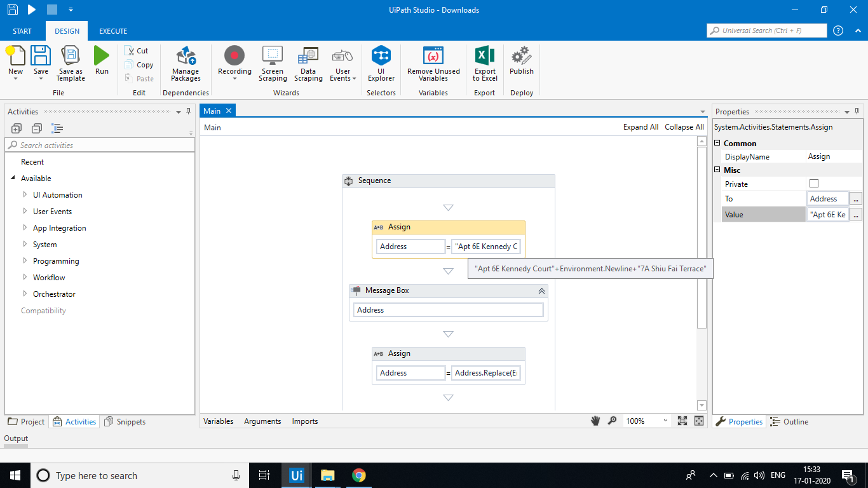868x488 pixels.
Task: Publish the current project
Action: point(521,62)
